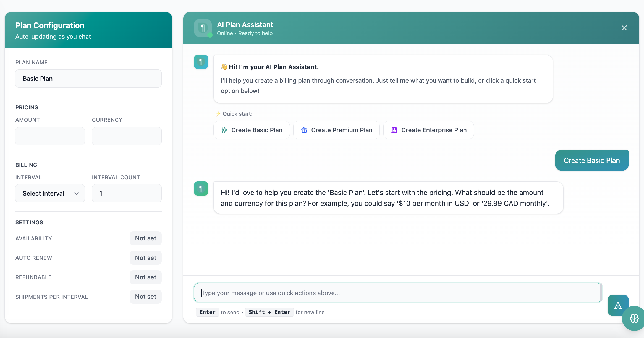The height and width of the screenshot is (338, 644).
Task: Toggle the Refundable Not set badge
Action: click(145, 277)
